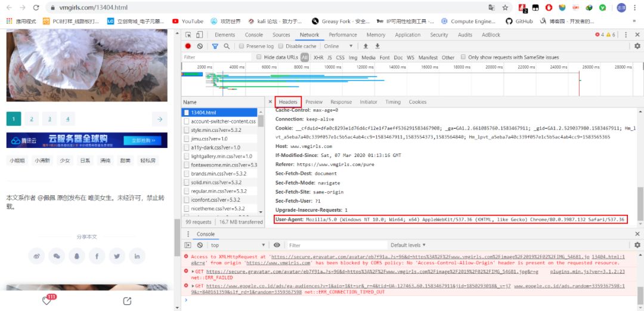Click the network Filter text field

pos(216,57)
